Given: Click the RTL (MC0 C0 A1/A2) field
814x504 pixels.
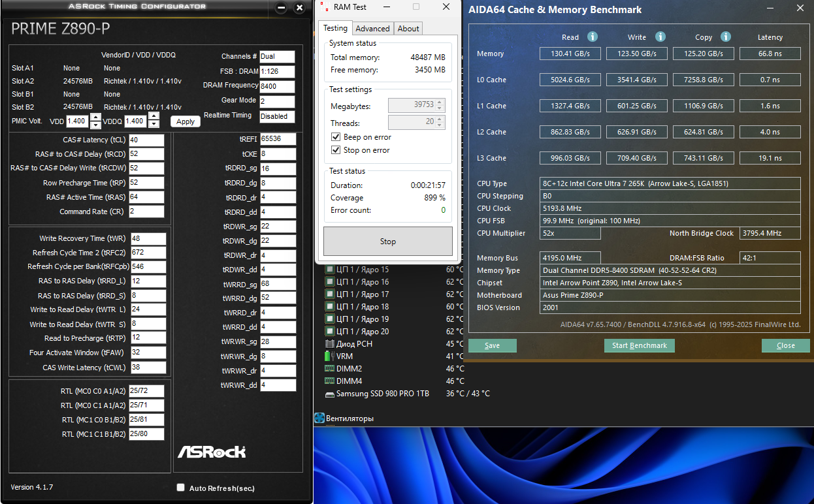Looking at the screenshot, I should (146, 391).
